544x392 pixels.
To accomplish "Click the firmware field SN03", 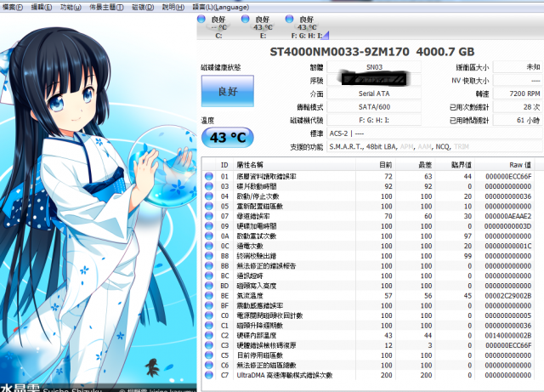I will coord(374,67).
